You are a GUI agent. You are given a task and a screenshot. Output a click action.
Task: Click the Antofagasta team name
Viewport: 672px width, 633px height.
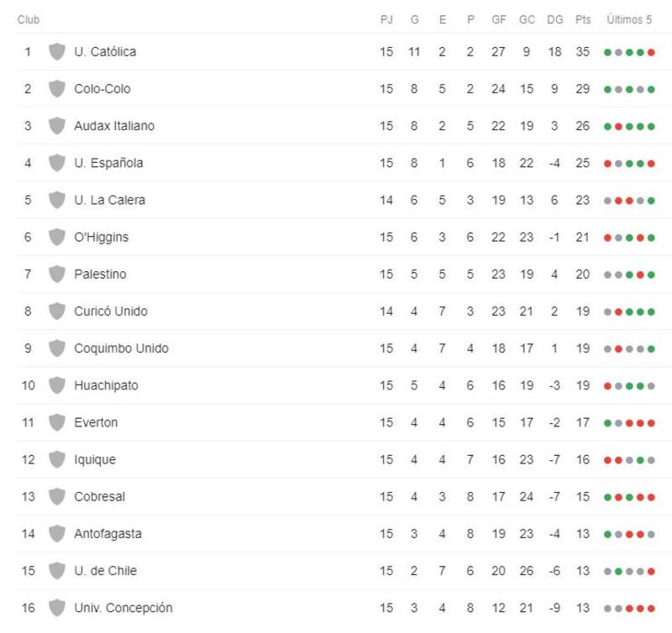click(108, 533)
